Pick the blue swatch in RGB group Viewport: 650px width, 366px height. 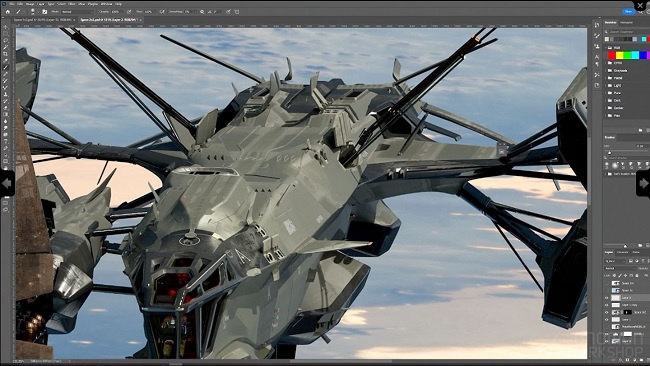coord(643,55)
